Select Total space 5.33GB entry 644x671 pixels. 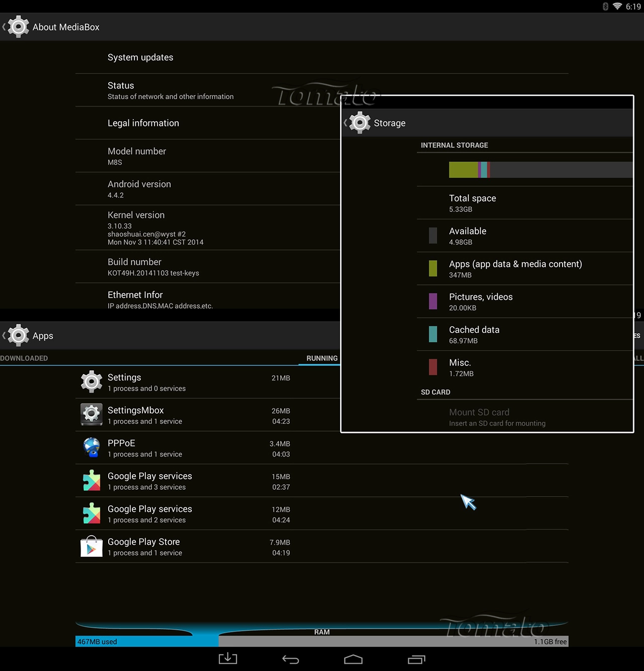click(x=525, y=203)
